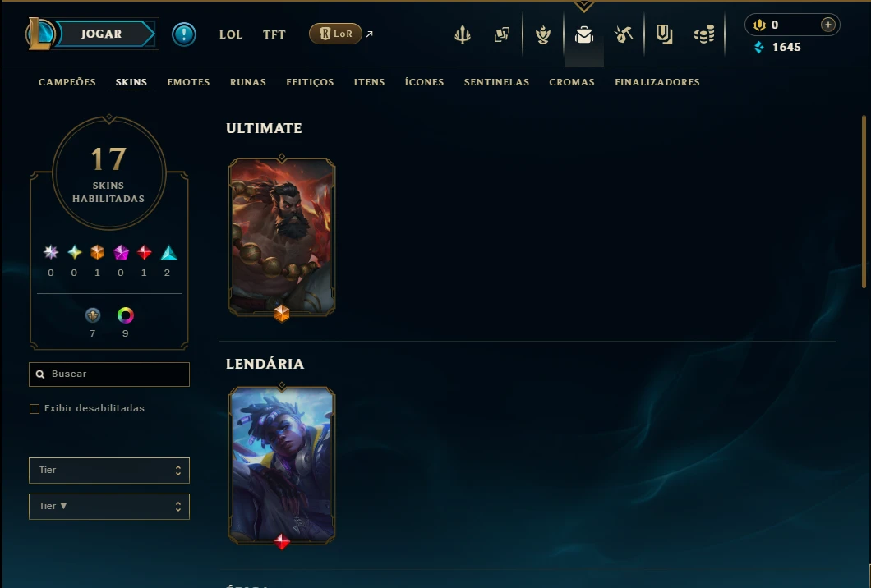Open the Store coins icon

click(x=704, y=35)
